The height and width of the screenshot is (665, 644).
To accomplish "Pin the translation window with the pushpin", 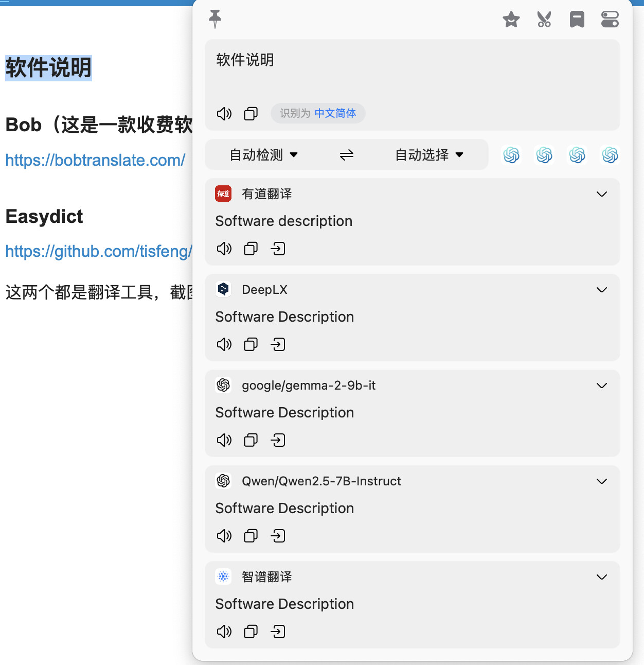I will pyautogui.click(x=215, y=19).
